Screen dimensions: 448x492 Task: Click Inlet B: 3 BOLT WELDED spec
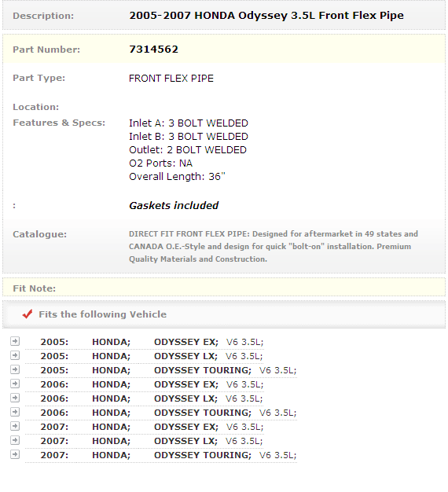point(188,137)
